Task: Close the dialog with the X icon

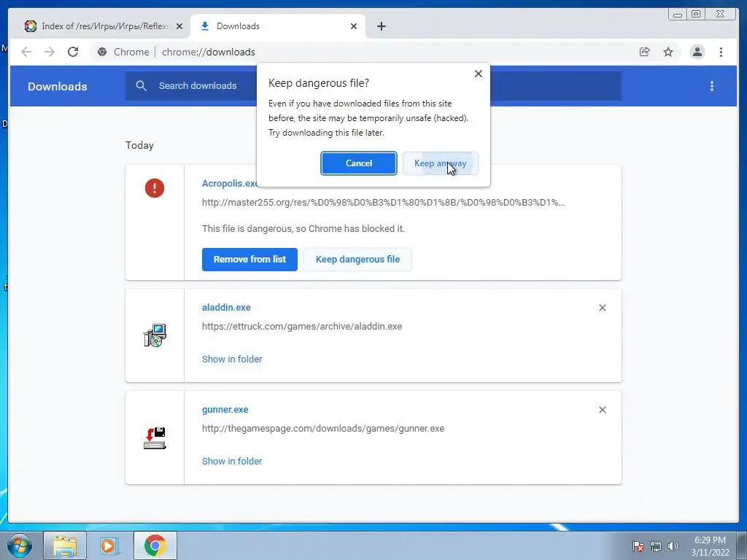Action: point(479,74)
